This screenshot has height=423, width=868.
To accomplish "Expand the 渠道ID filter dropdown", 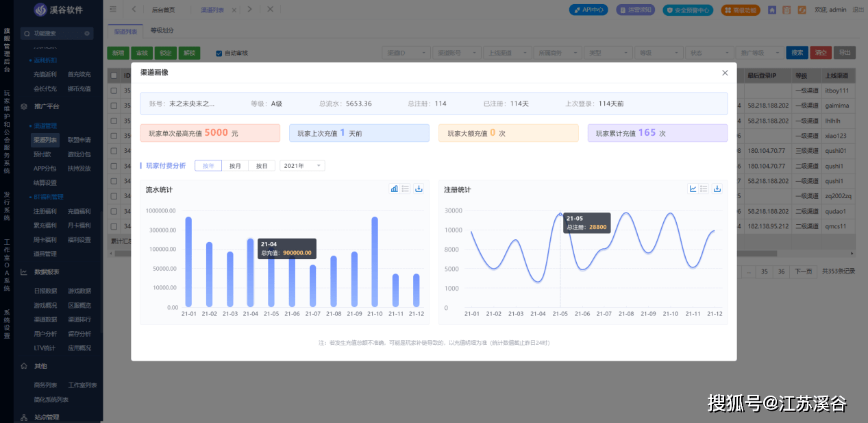I will pos(406,53).
